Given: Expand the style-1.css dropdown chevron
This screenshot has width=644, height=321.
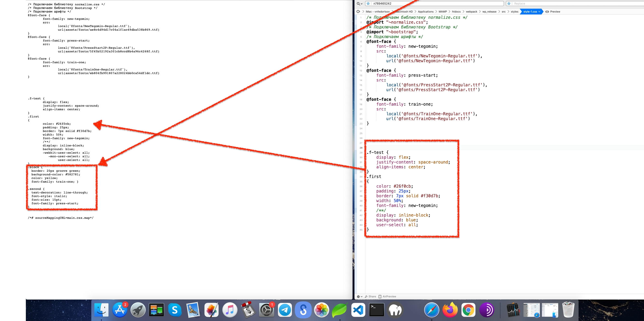Looking at the screenshot, I should pos(539,12).
